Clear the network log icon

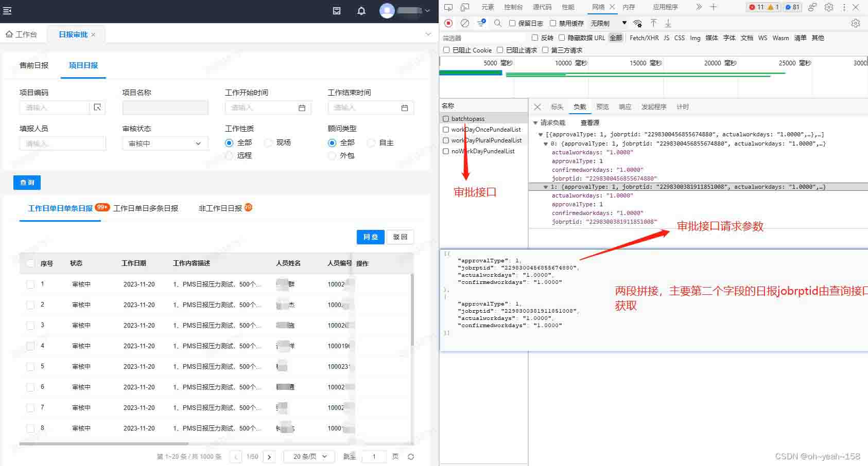tap(465, 23)
